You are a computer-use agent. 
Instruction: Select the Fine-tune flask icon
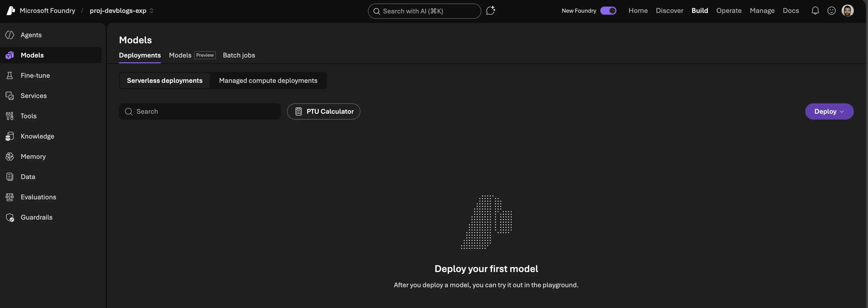10,75
